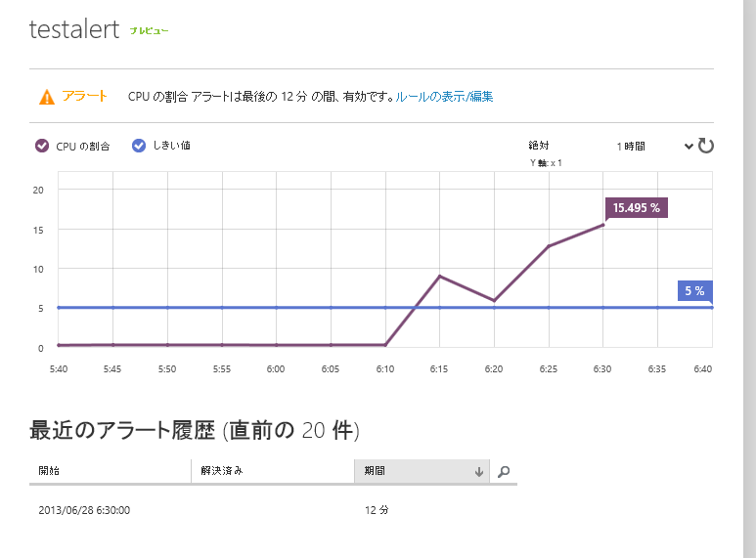Click the CPU data point at 6:15
Image resolution: width=756 pixels, height=558 pixels.
(x=440, y=277)
